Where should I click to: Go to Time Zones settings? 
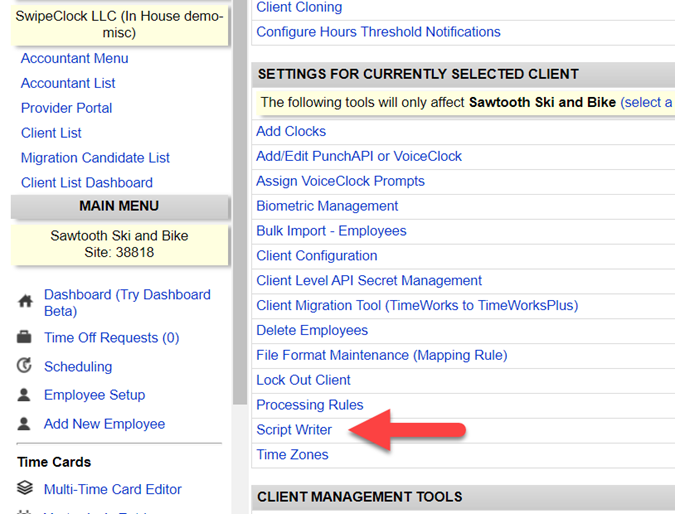click(292, 455)
